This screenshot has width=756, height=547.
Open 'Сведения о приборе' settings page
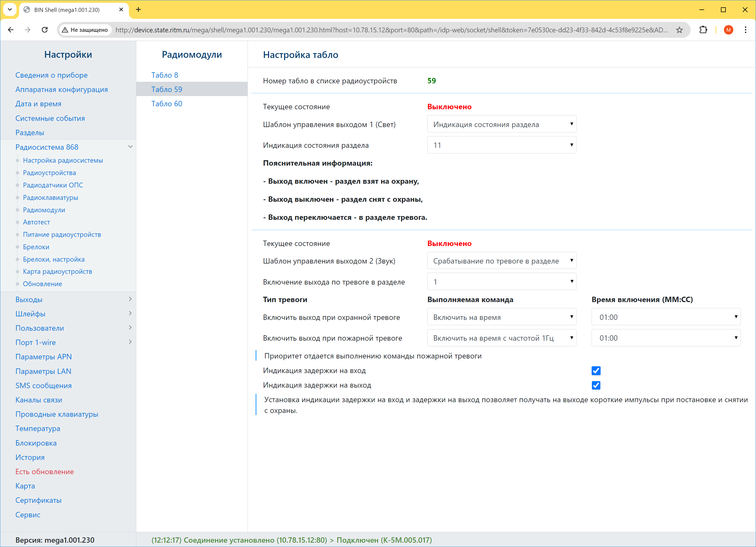(x=51, y=75)
